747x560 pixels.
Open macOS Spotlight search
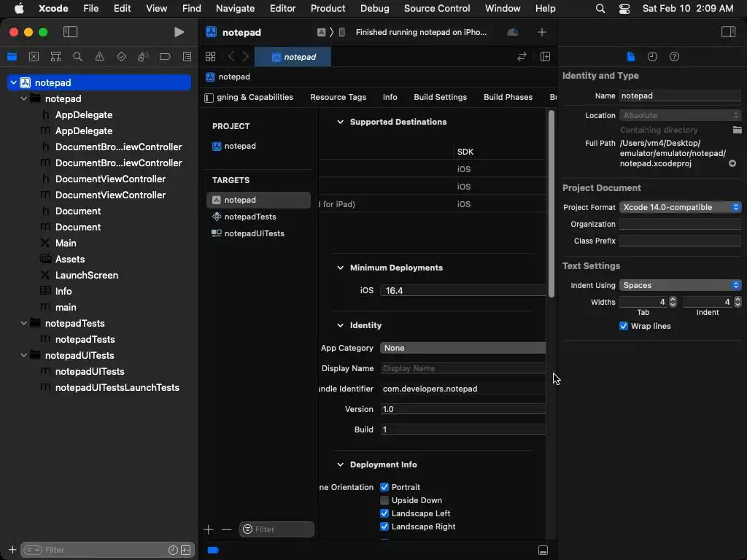600,9
